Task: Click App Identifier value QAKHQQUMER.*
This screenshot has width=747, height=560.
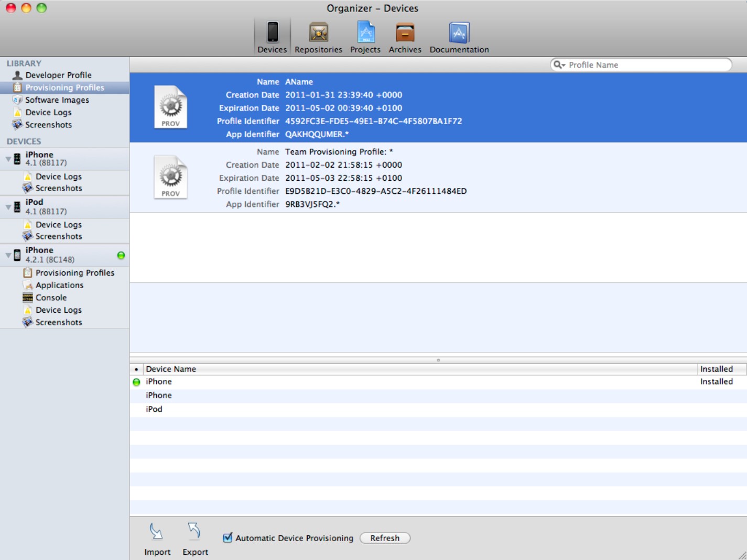Action: point(317,134)
